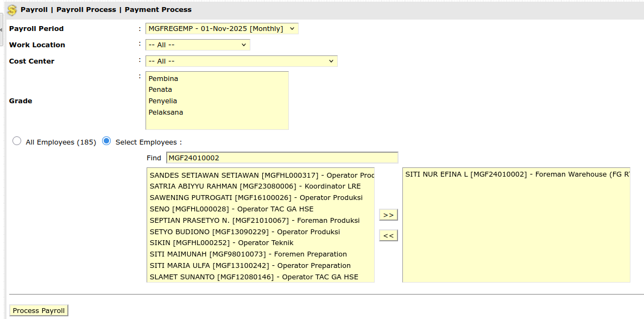Add selected employee with >> button

388,215
